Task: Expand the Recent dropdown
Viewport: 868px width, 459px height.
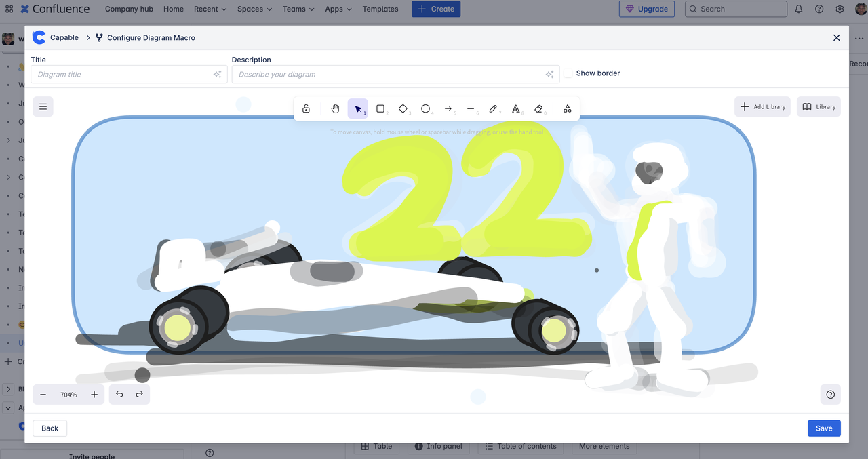Action: click(x=210, y=9)
